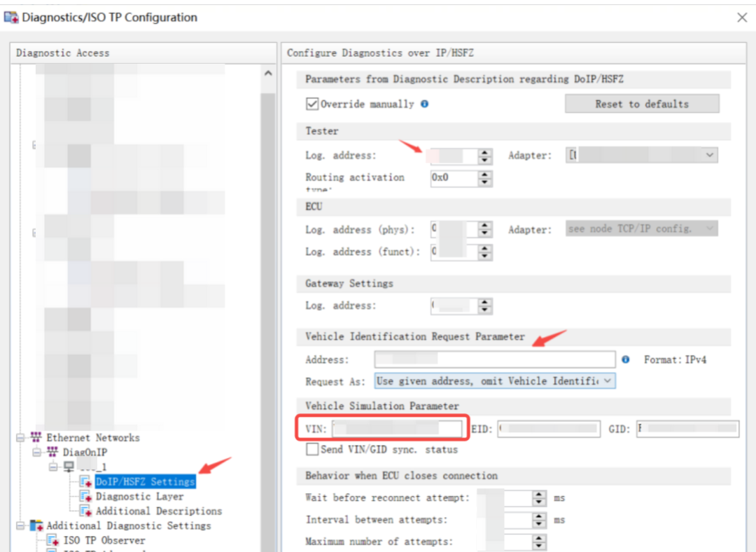
Task: Increase Wait before reconnect attempt value
Action: (540, 494)
